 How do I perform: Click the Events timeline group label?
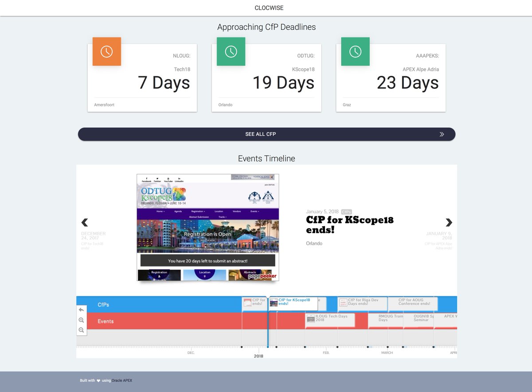(106, 321)
